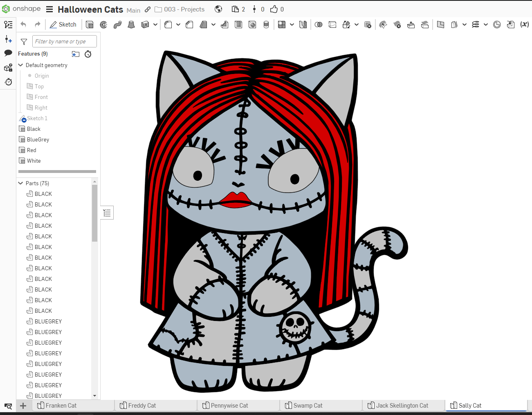The height and width of the screenshot is (415, 532).
Task: Select the Extrude tool
Action: click(x=90, y=25)
